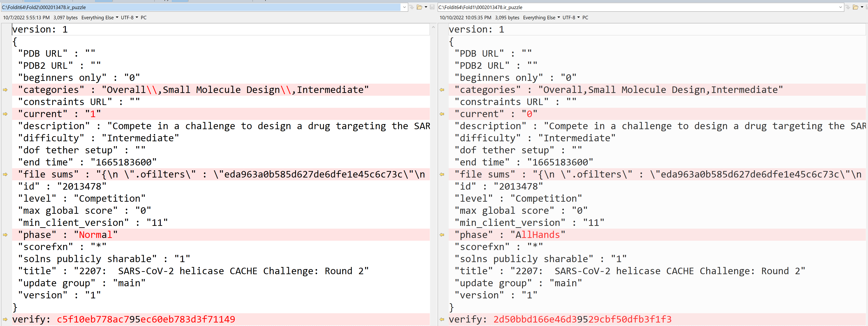The height and width of the screenshot is (326, 868).
Task: Expand left file path history dropdown
Action: pos(404,7)
